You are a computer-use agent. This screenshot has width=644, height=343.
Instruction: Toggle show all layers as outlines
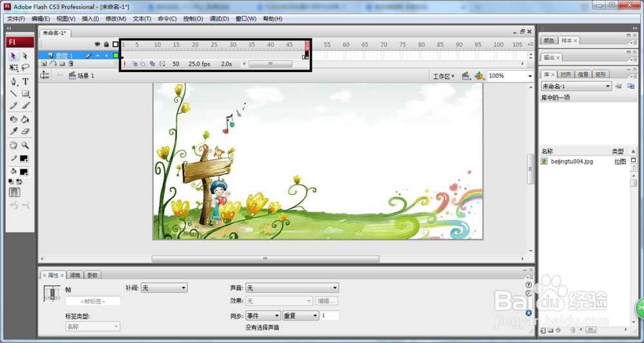(115, 44)
